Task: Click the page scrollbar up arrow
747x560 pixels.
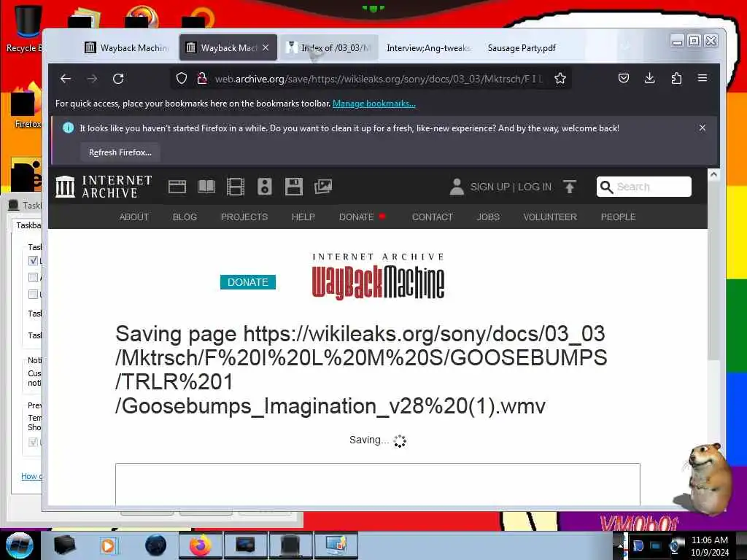Action: (x=713, y=175)
